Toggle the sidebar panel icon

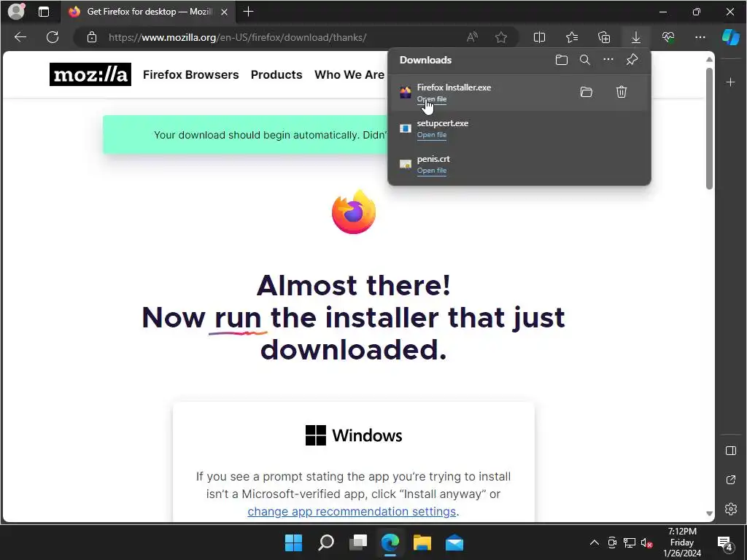click(x=731, y=451)
